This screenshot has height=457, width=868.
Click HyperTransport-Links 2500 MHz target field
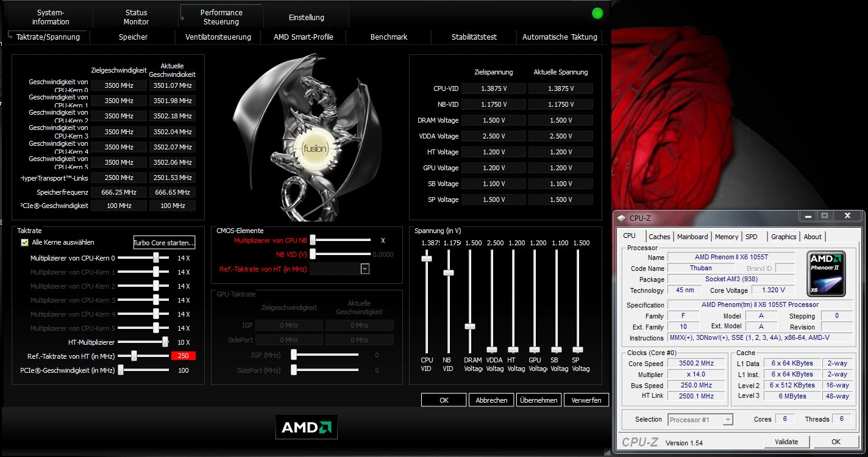pos(119,178)
